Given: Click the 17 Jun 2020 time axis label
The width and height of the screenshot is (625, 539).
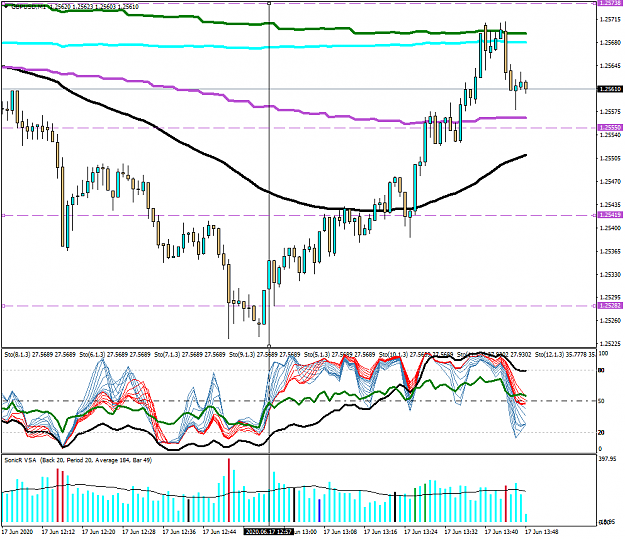Looking at the screenshot, I should (x=18, y=532).
